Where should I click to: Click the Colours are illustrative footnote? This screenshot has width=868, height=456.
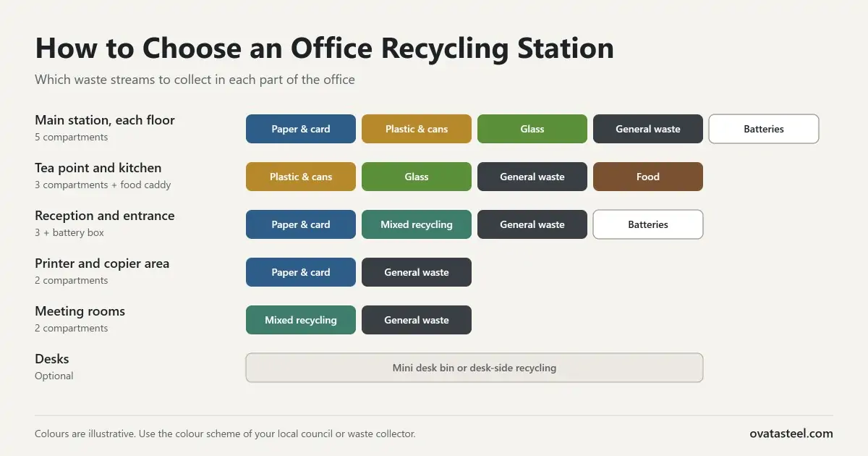coord(225,434)
